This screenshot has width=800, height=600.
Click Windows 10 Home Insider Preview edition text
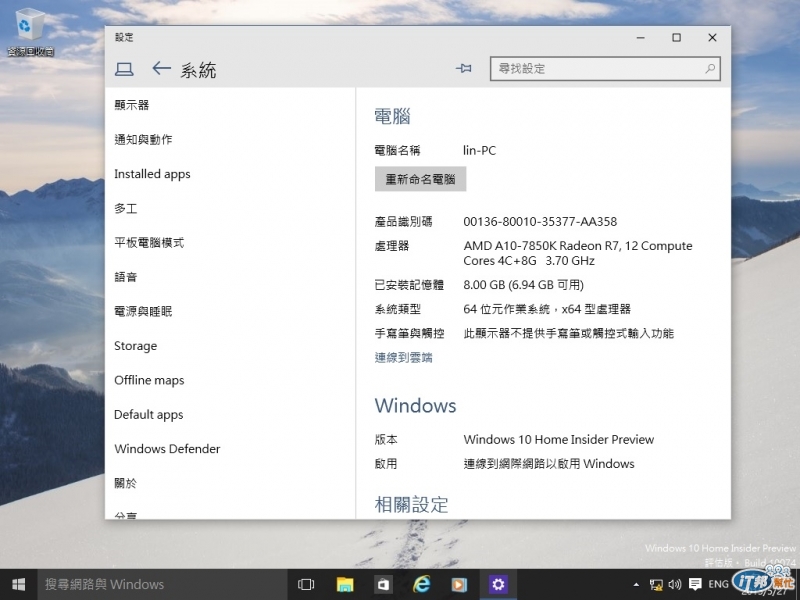click(x=559, y=439)
